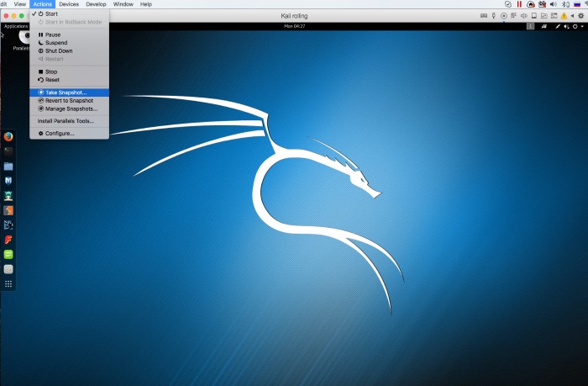Image resolution: width=588 pixels, height=386 pixels.
Task: Launch Burp Suite from the Kali dock
Action: pyautogui.click(x=8, y=210)
